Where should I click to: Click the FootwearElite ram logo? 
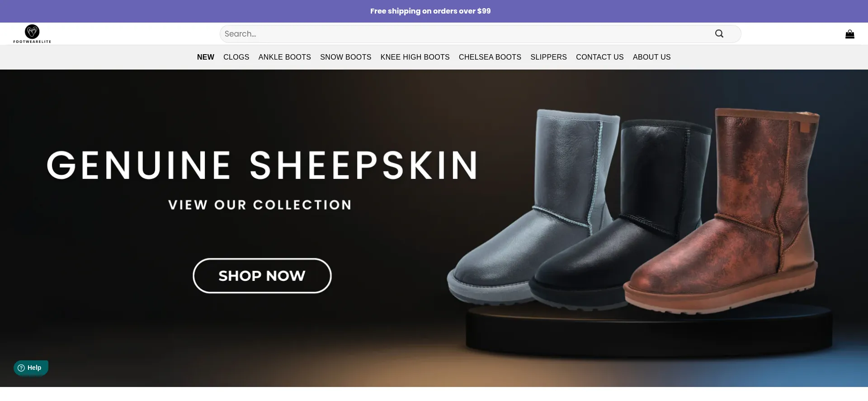coord(32,33)
